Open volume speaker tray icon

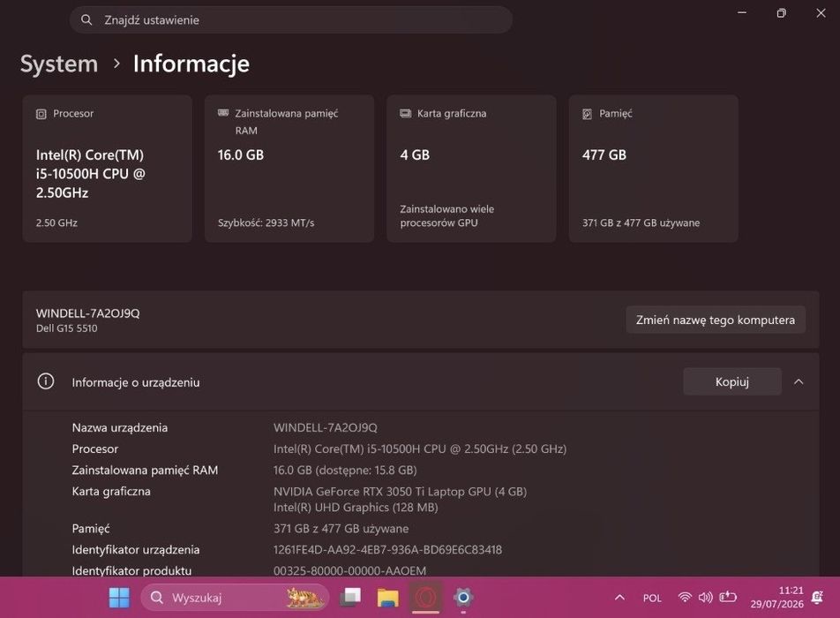point(706,597)
